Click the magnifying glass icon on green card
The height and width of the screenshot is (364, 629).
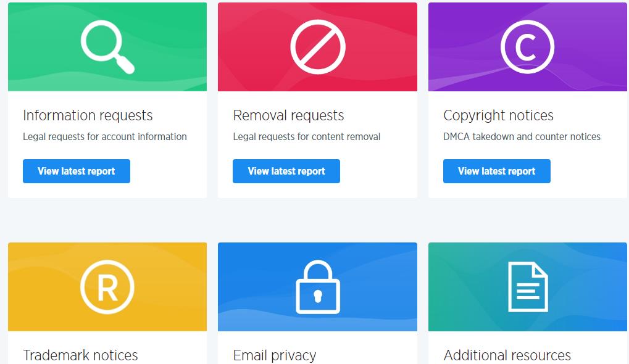[107, 47]
